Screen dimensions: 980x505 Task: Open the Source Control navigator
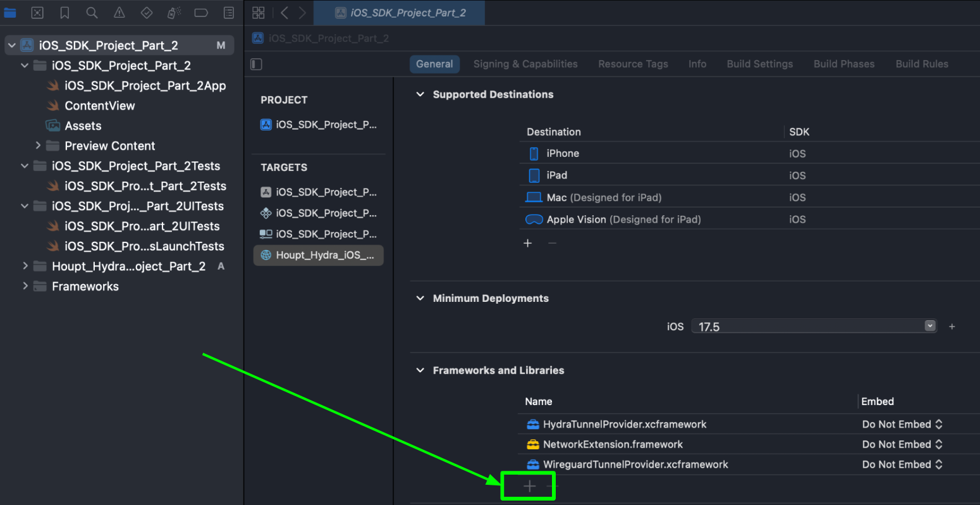37,13
